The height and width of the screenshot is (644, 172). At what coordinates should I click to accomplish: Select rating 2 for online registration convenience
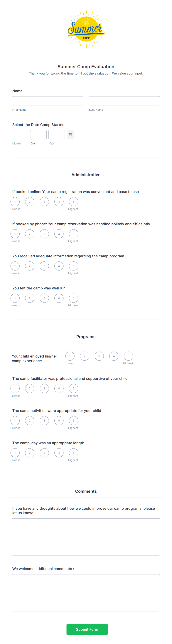click(x=30, y=202)
